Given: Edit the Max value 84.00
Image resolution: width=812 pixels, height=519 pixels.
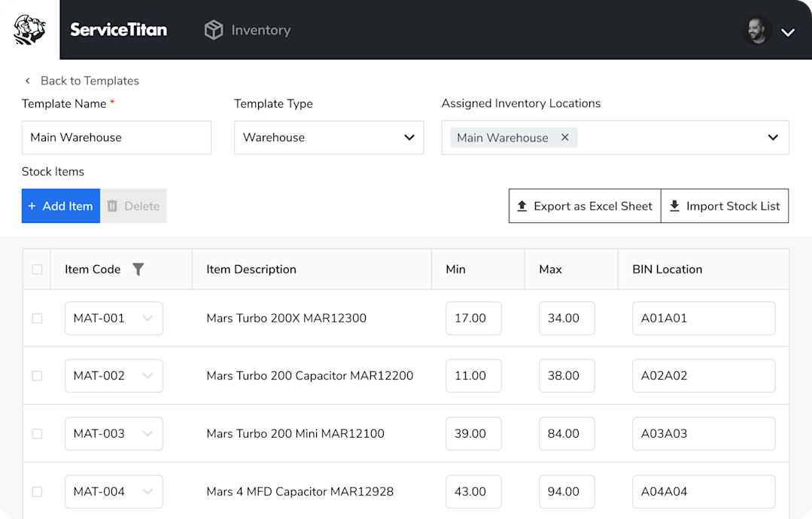Looking at the screenshot, I should pos(567,433).
